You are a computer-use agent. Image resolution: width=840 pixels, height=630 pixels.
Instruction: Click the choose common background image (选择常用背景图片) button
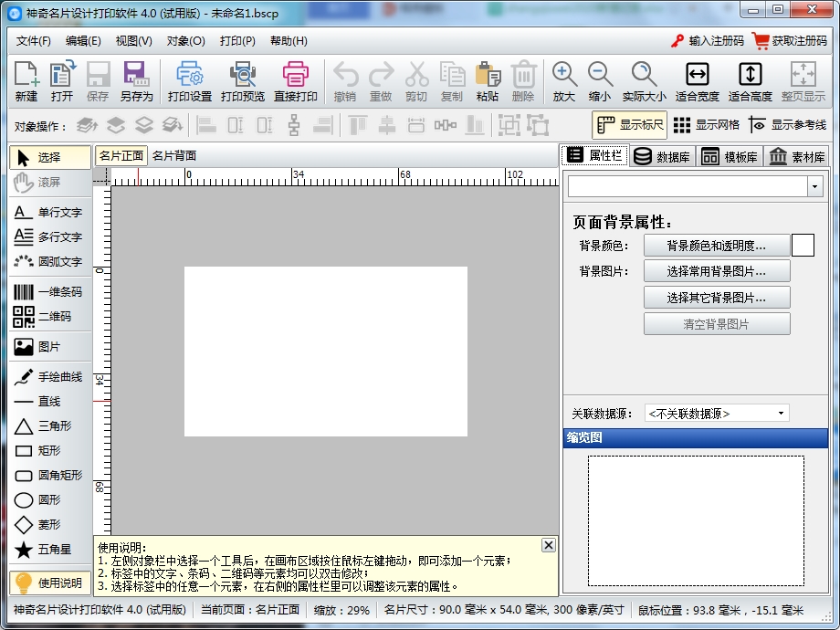[716, 271]
